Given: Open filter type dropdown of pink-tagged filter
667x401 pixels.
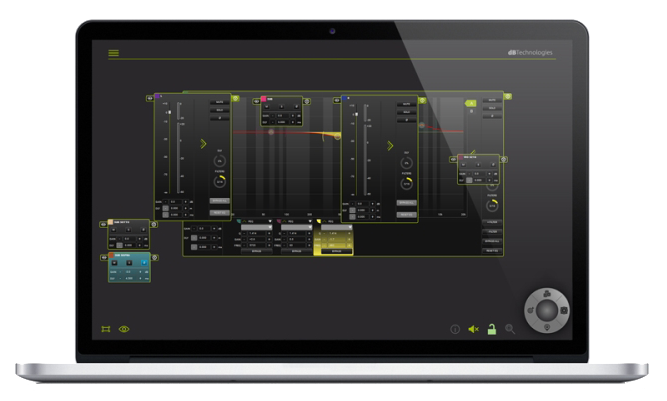Looking at the screenshot, I should (x=310, y=222).
